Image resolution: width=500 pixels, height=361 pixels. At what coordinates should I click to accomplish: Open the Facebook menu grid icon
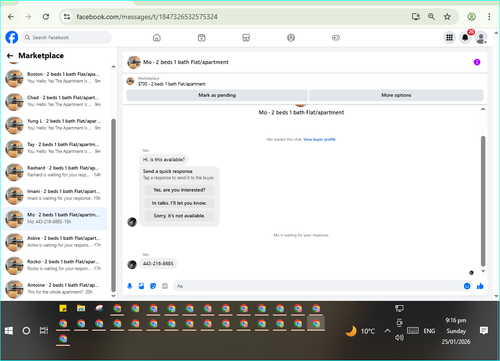tap(450, 38)
